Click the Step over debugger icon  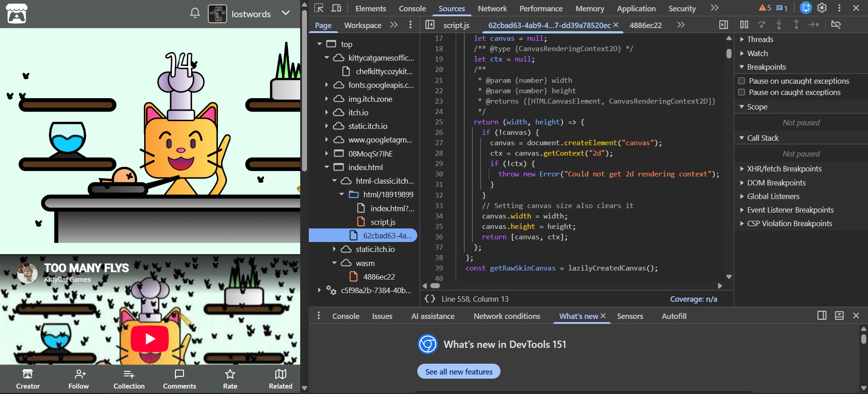click(762, 25)
